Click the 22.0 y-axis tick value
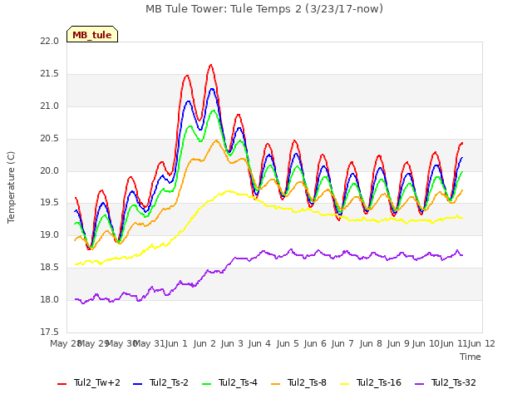Viewport: 532px width, 399px height. pos(49,41)
